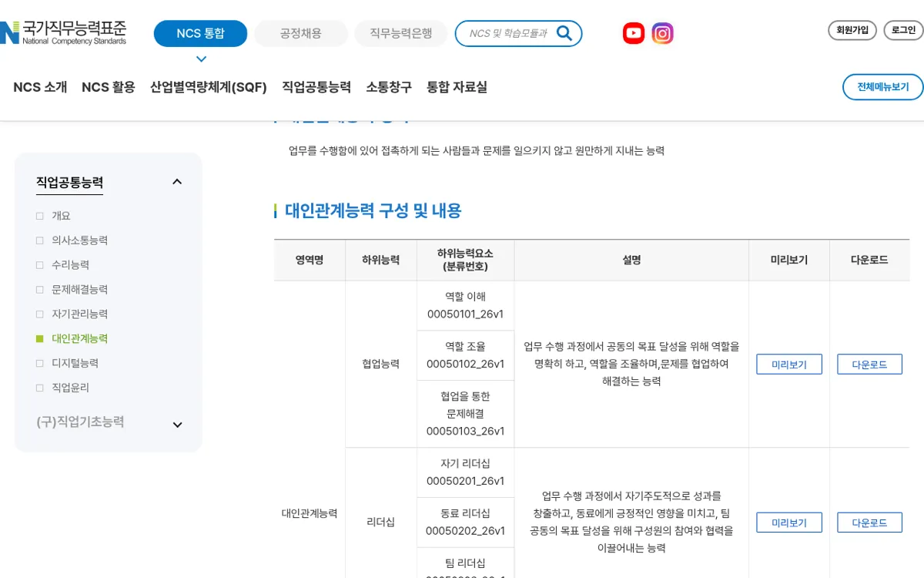Click 다운로드 for 협업능력 row
The height and width of the screenshot is (578, 924).
pos(869,365)
